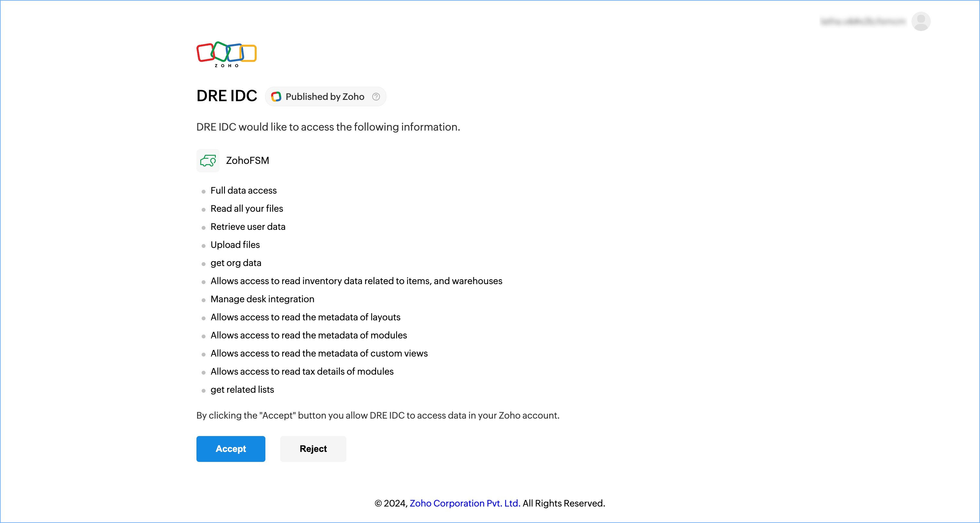Click the Upload files permission item
This screenshot has height=523, width=980.
pyautogui.click(x=235, y=245)
